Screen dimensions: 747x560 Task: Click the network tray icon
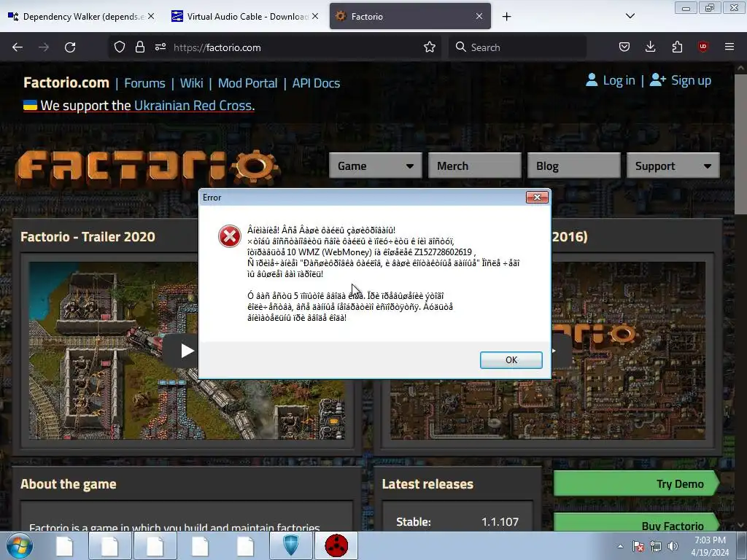pyautogui.click(x=656, y=546)
